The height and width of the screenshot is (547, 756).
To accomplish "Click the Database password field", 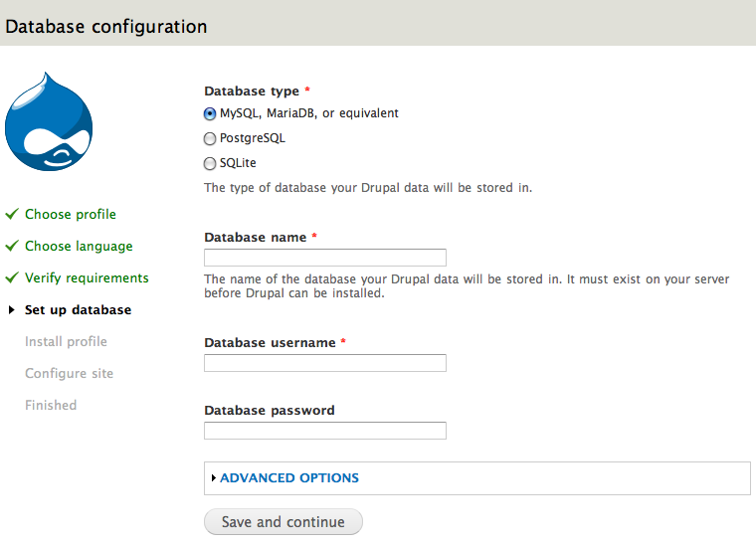I will pos(324,431).
